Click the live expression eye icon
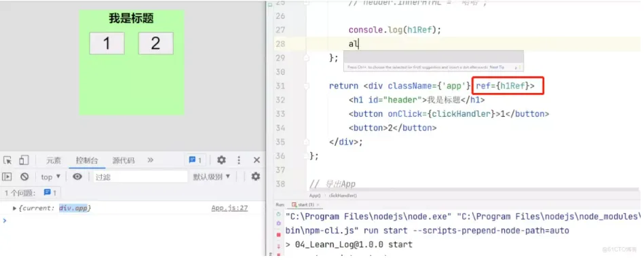This screenshot has height=260, width=644. 77,177
